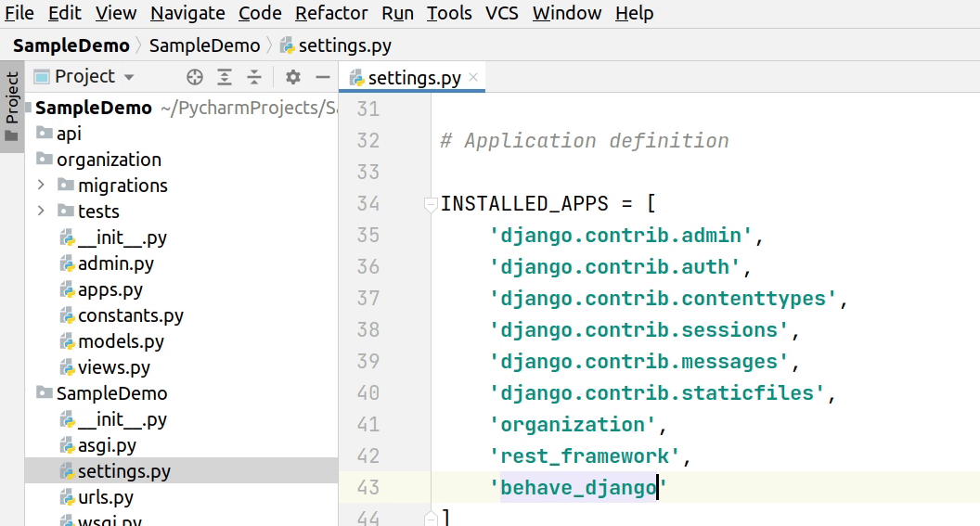The width and height of the screenshot is (980, 526).
Task: Click the locate/select opened file icon
Action: click(x=194, y=77)
